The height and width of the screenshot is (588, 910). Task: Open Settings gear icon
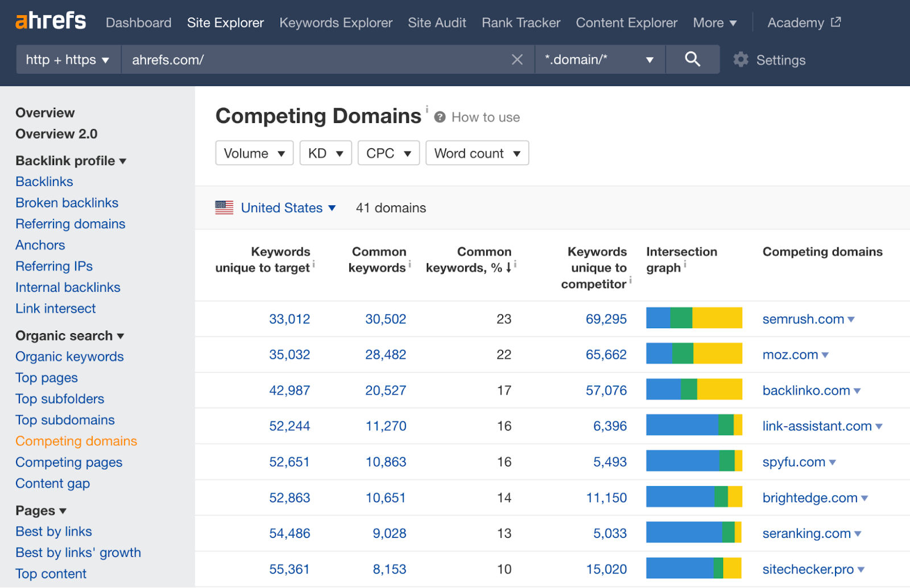tap(741, 60)
